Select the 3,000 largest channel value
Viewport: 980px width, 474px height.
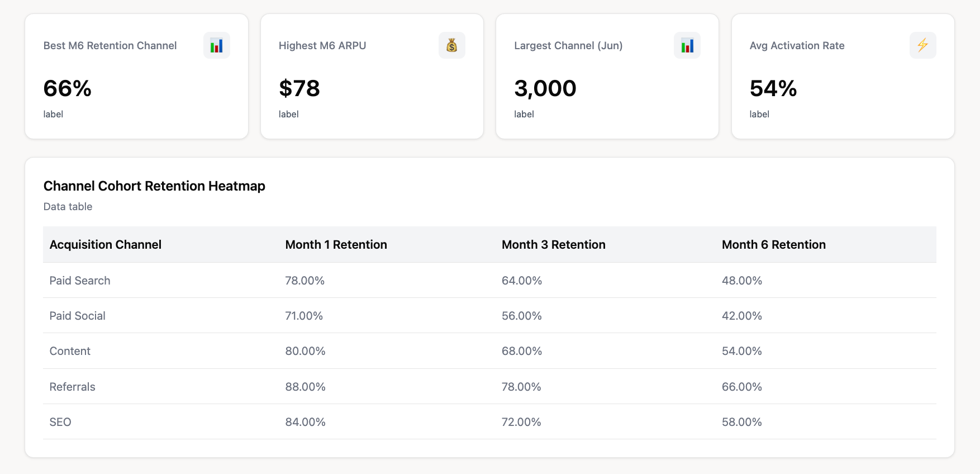point(545,88)
